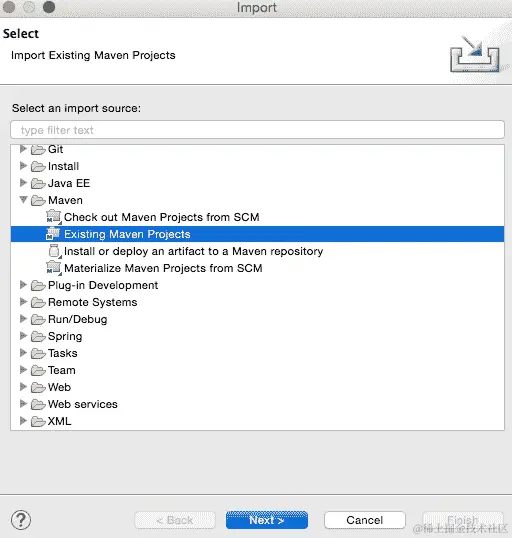Select the "Spring" label
The width and height of the screenshot is (512, 538).
click(x=65, y=337)
